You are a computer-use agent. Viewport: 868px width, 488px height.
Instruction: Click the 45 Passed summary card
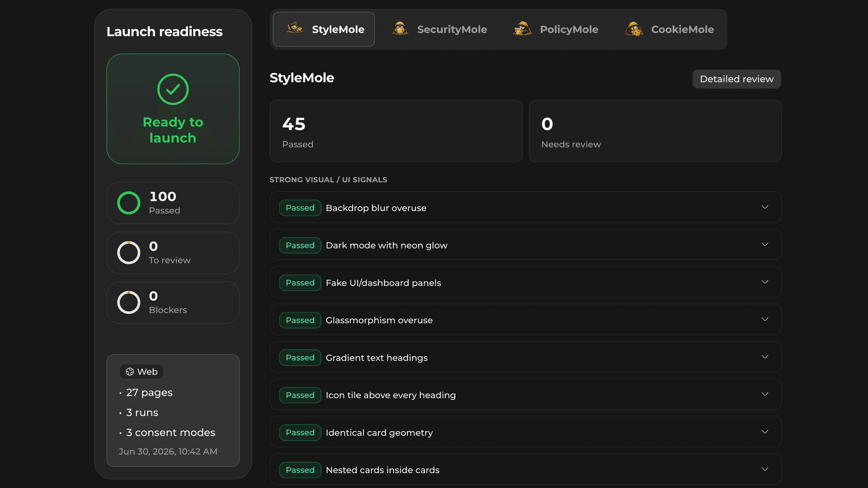pyautogui.click(x=396, y=131)
